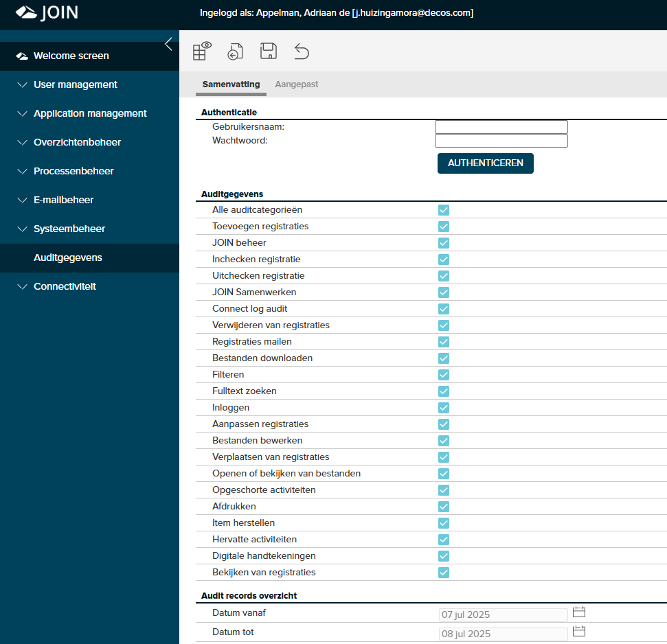Select the Samenvatting tab

coord(231,84)
